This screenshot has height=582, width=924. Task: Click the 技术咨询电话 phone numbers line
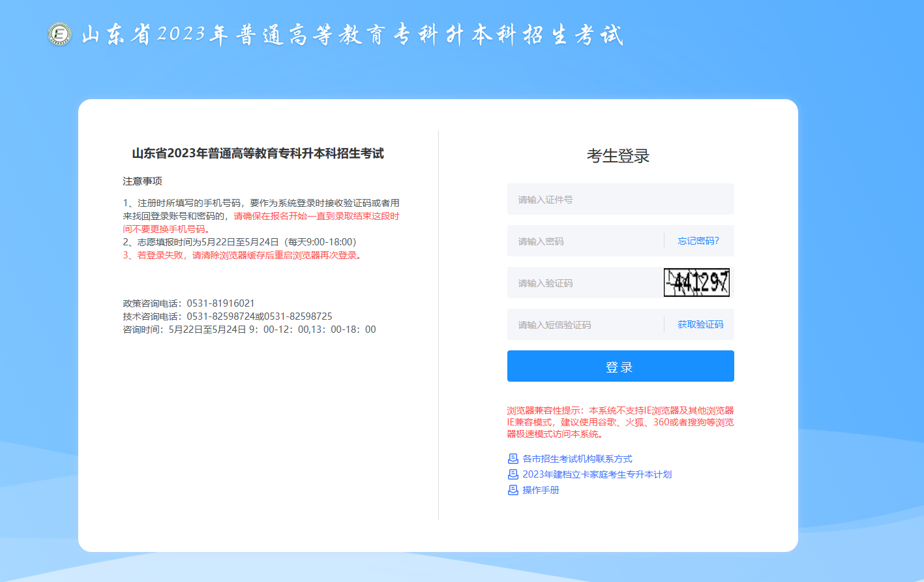pos(228,316)
